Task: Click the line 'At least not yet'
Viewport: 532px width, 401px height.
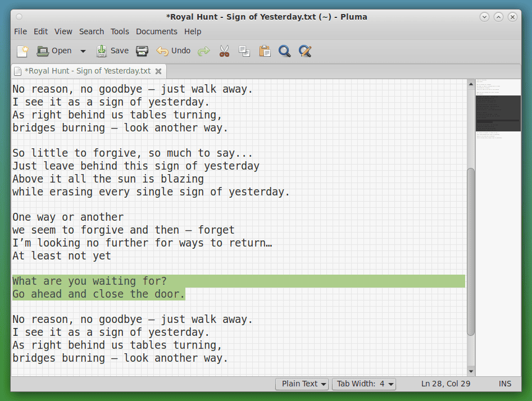Action: coord(62,256)
